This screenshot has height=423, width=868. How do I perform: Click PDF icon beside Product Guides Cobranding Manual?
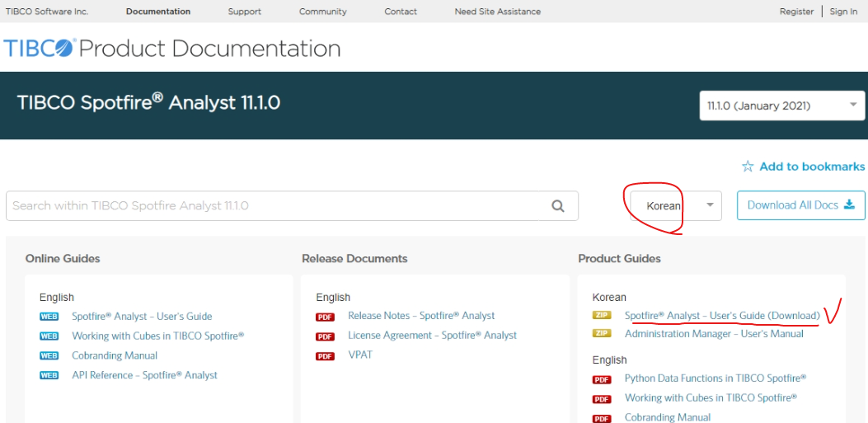click(x=602, y=418)
